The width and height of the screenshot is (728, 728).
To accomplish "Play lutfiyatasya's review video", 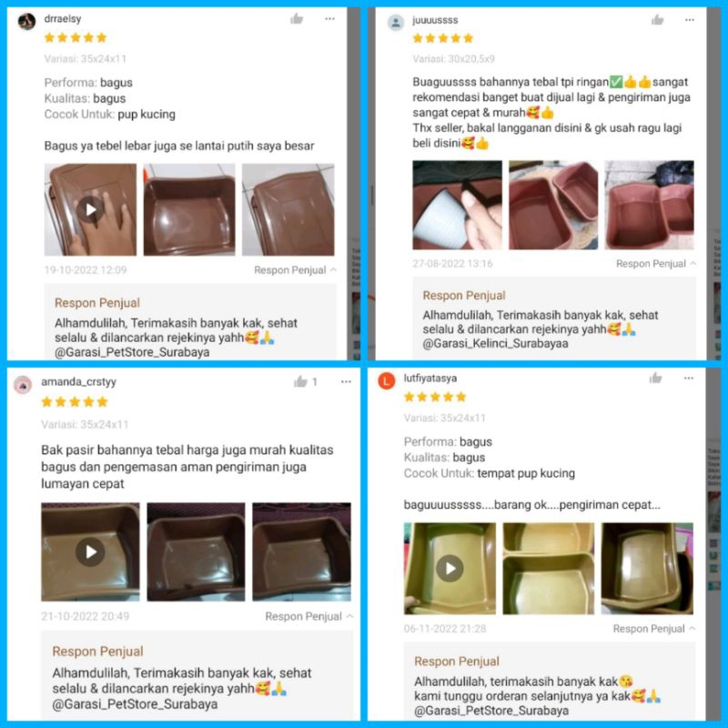I will (450, 568).
